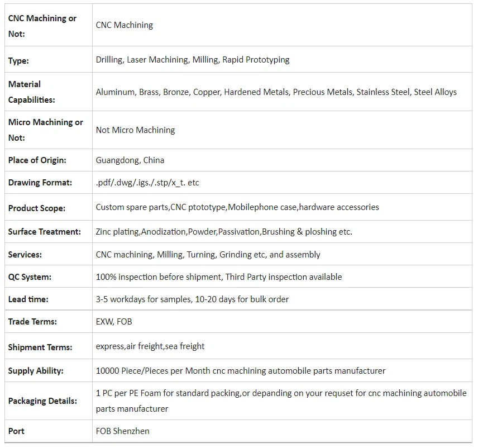Click the 'Product Scope:' label

coord(36,208)
